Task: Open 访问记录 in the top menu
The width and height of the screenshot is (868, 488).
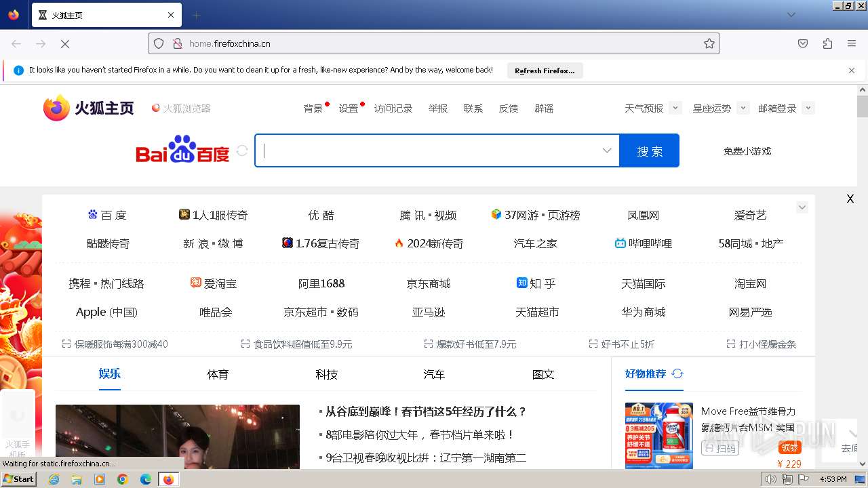Action: (x=393, y=108)
